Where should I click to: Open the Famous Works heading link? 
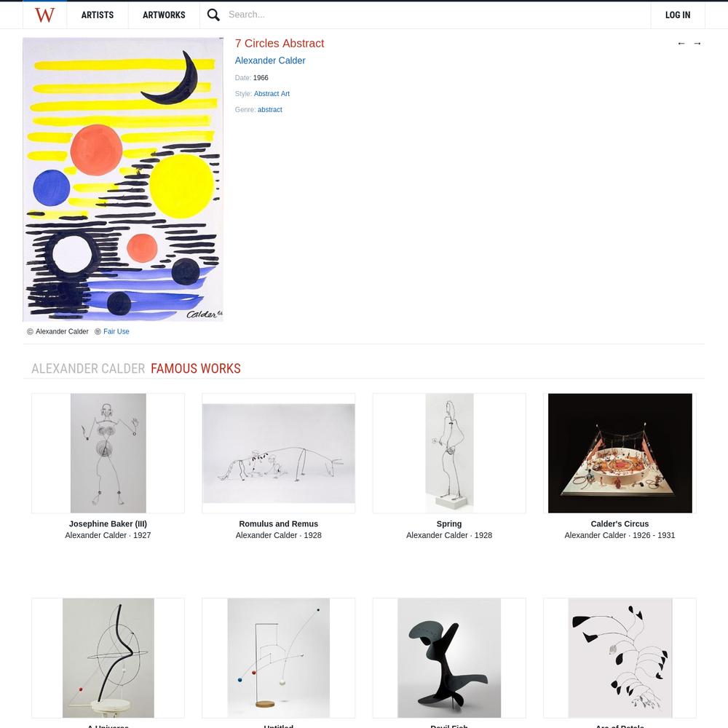(195, 368)
